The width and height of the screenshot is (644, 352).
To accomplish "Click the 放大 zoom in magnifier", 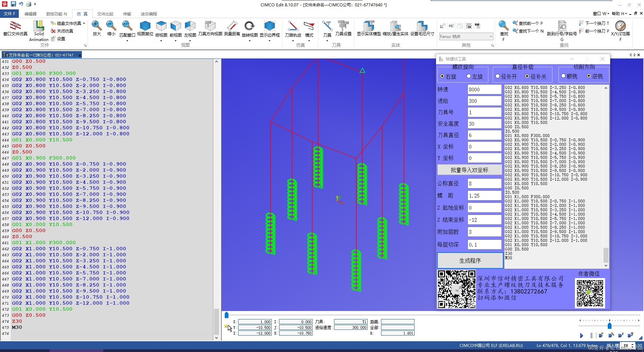I will click(x=97, y=26).
